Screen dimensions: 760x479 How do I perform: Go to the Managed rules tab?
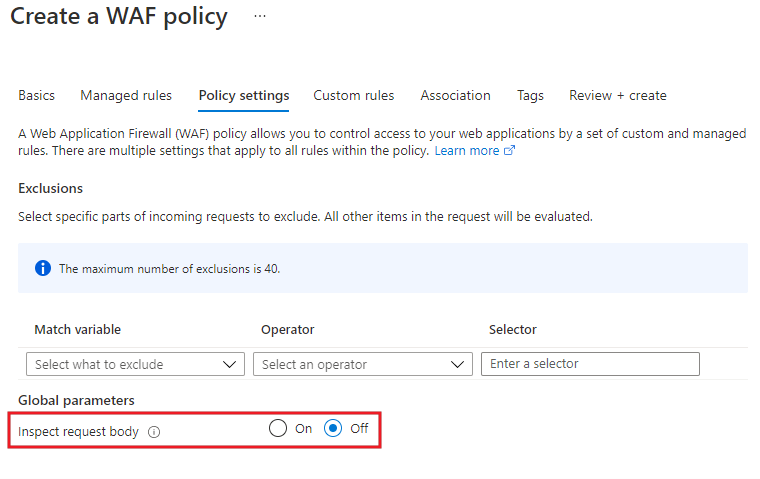126,96
